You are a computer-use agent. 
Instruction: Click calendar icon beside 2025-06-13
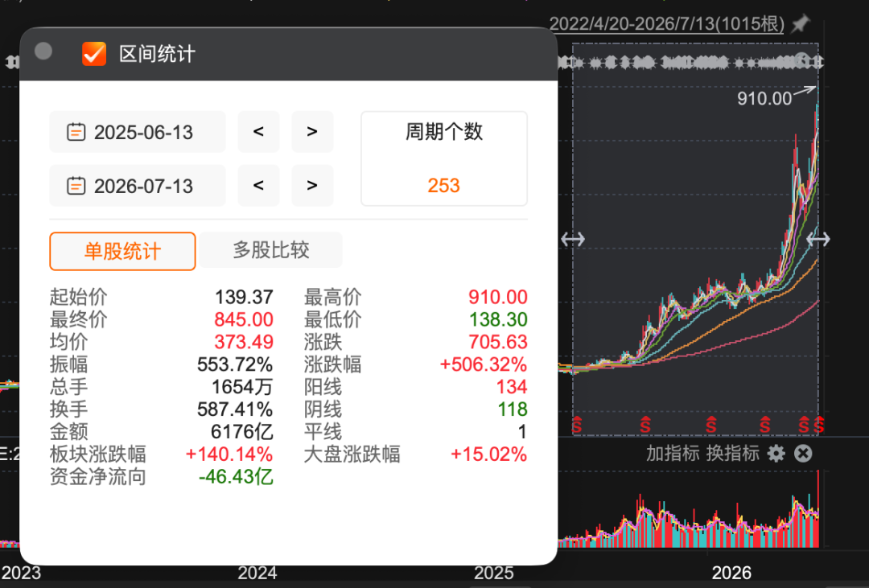pyautogui.click(x=76, y=132)
